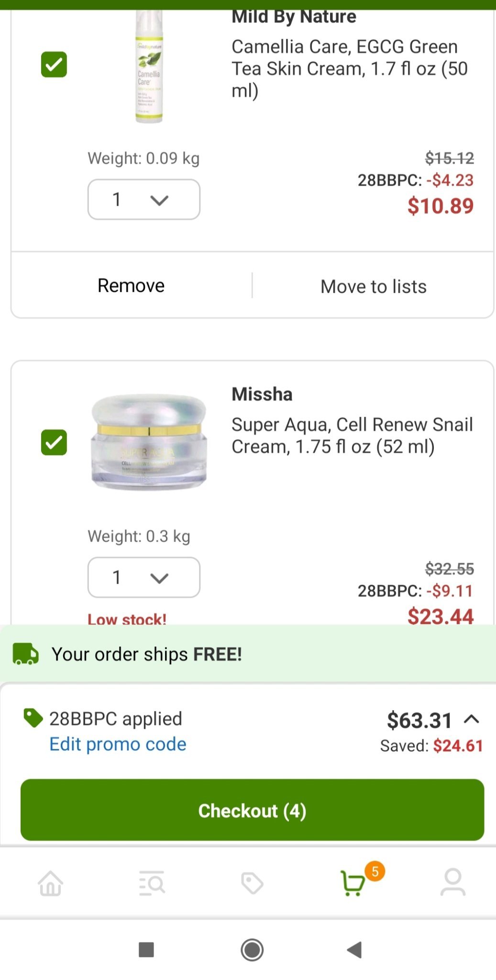Viewport: 496px width, 980px height.
Task: Tap the Android home circle button
Action: click(252, 950)
